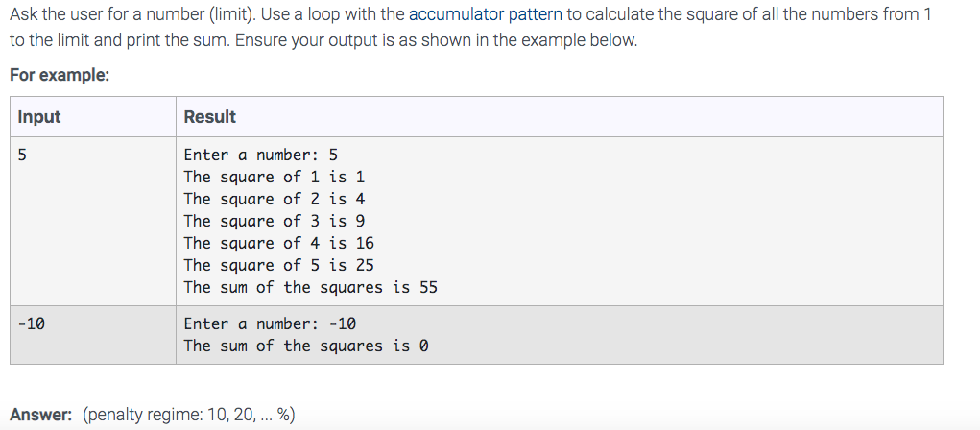Click the penalty regime text
This screenshot has height=430, width=980.
[189, 415]
